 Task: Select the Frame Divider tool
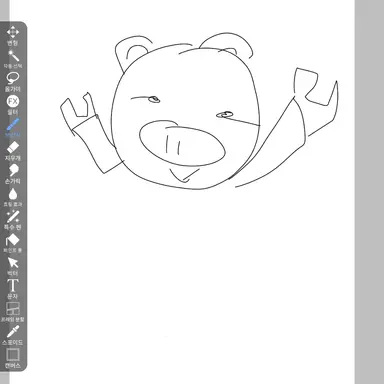13,312
